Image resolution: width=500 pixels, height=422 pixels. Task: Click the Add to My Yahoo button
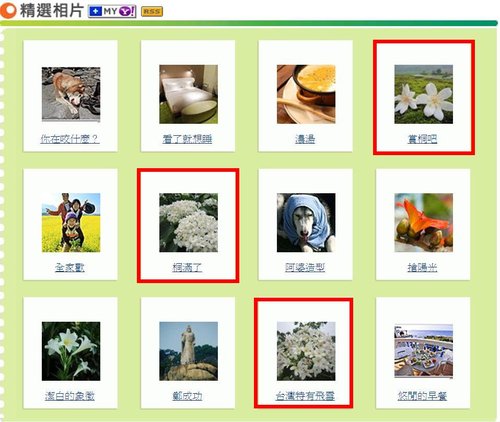(x=112, y=12)
